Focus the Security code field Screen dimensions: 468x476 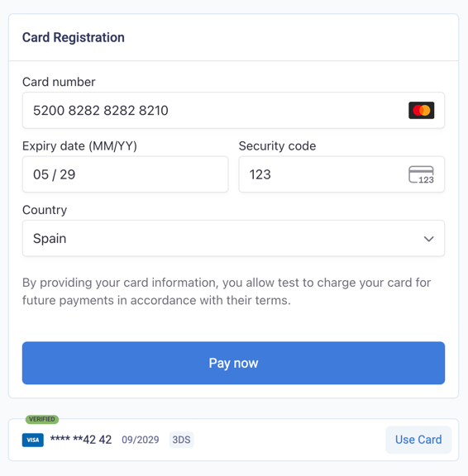point(341,174)
